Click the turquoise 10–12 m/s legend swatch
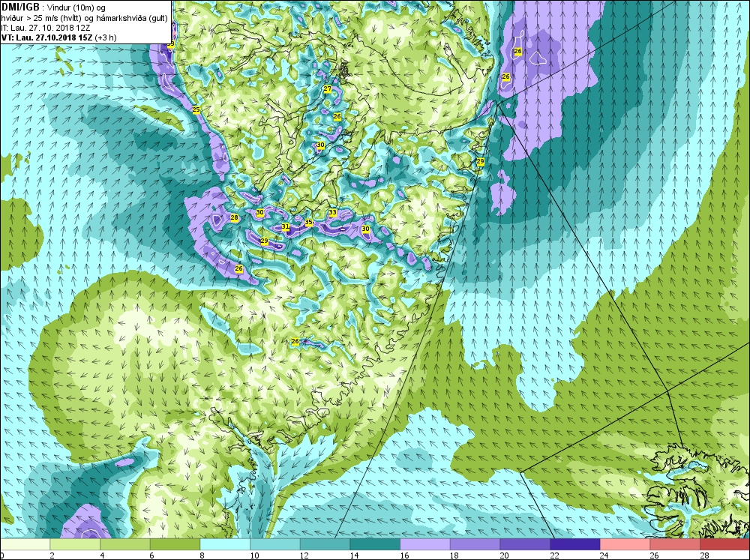The height and width of the screenshot is (560, 750). click(x=275, y=544)
